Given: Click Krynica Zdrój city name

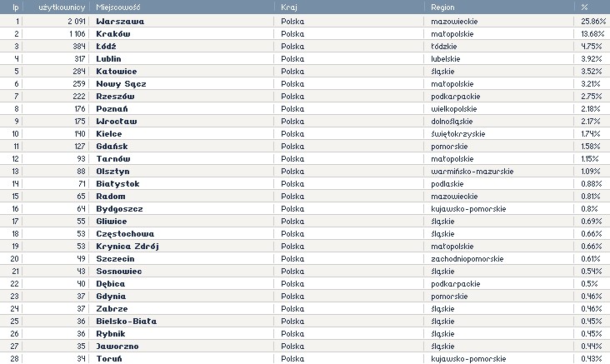Looking at the screenshot, I should coord(127,247).
